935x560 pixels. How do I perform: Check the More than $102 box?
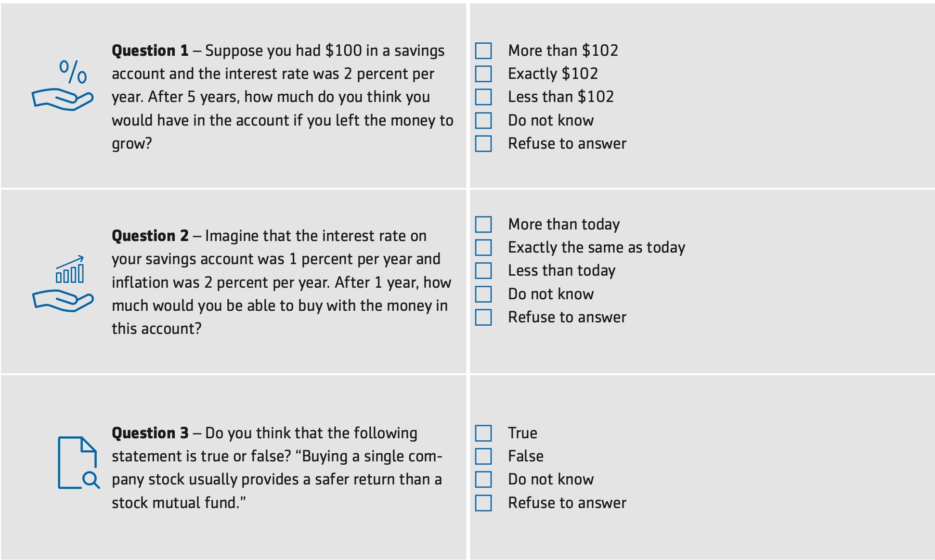click(483, 51)
